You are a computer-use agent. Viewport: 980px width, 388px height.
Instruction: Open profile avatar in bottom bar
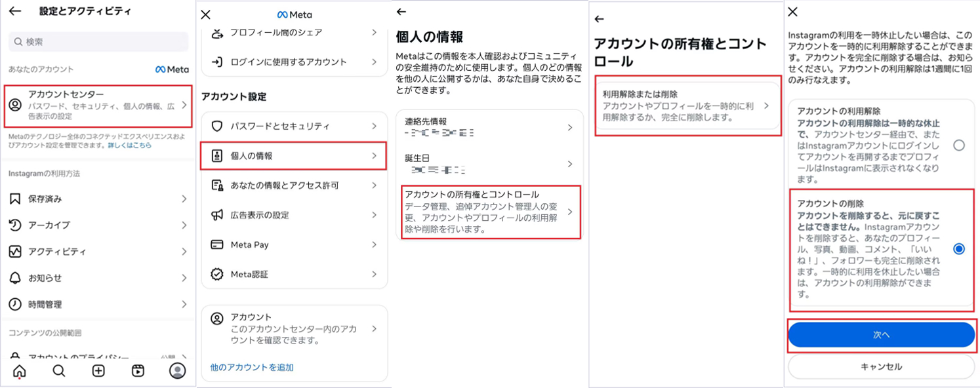click(x=177, y=371)
